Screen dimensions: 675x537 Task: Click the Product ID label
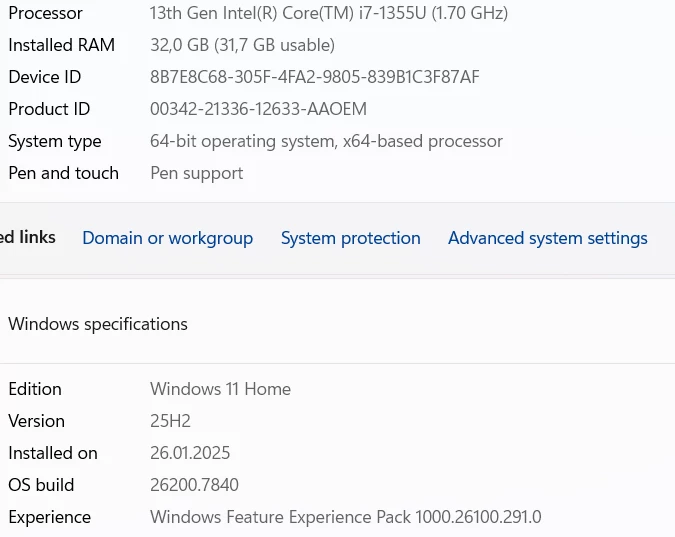click(49, 109)
